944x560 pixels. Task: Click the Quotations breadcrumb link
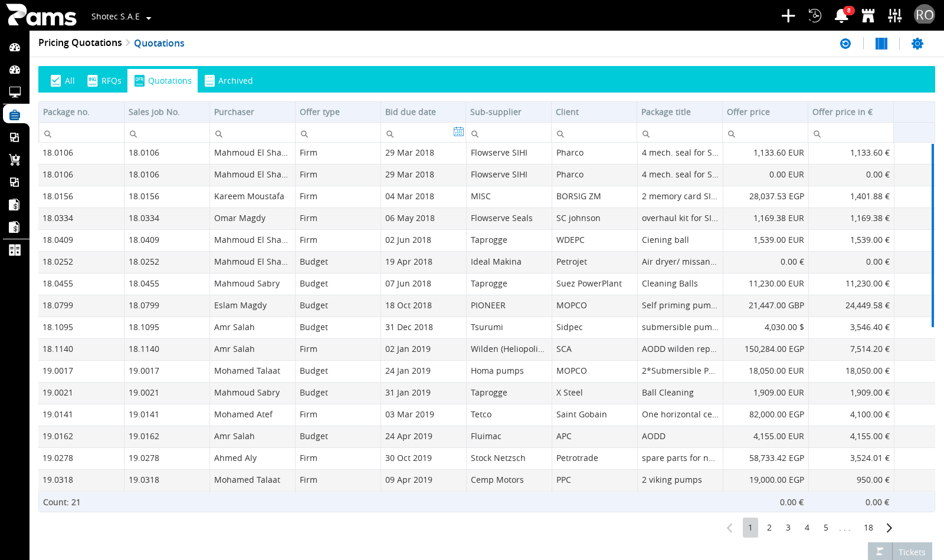tap(159, 43)
